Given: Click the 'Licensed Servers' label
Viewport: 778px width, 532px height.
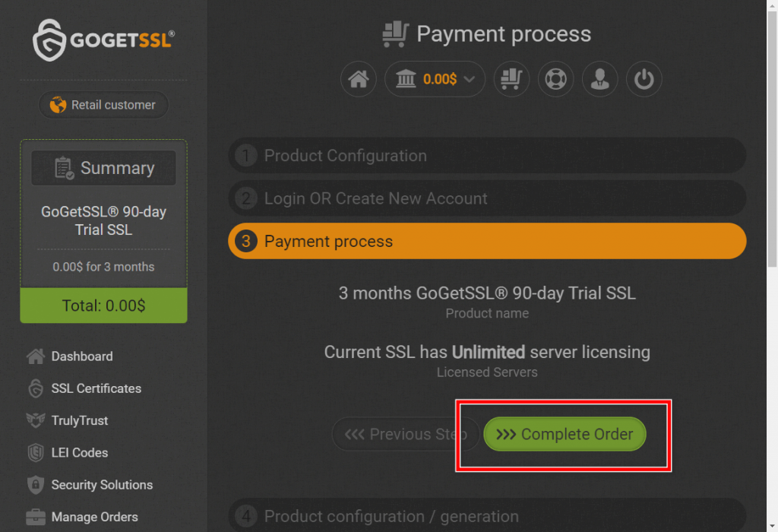Looking at the screenshot, I should [487, 372].
